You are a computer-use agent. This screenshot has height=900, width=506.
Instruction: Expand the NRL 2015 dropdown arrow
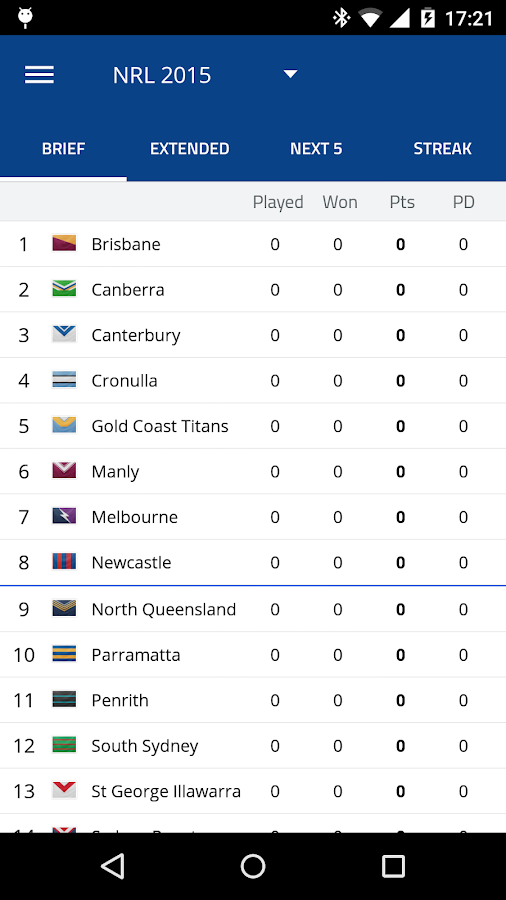pos(290,74)
